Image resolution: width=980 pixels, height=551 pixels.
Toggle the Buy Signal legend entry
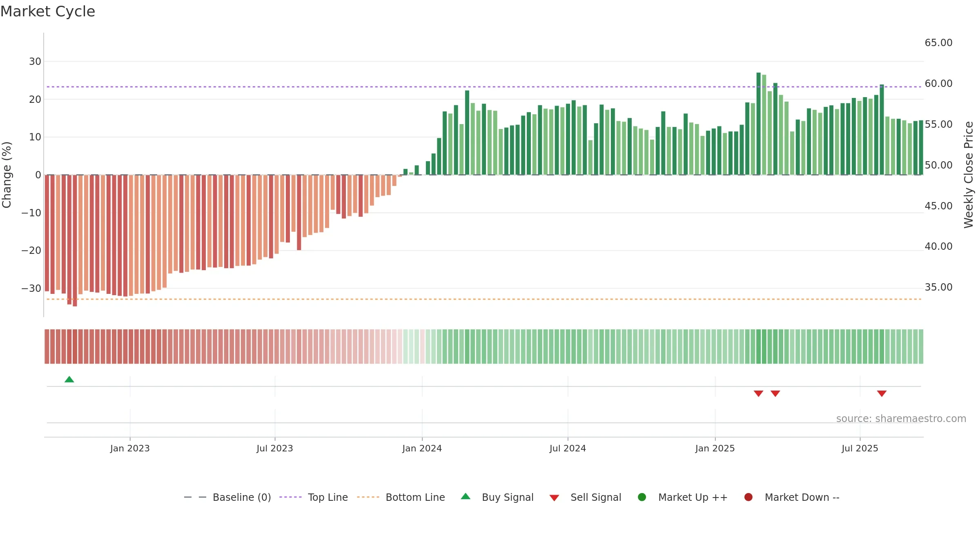(497, 497)
